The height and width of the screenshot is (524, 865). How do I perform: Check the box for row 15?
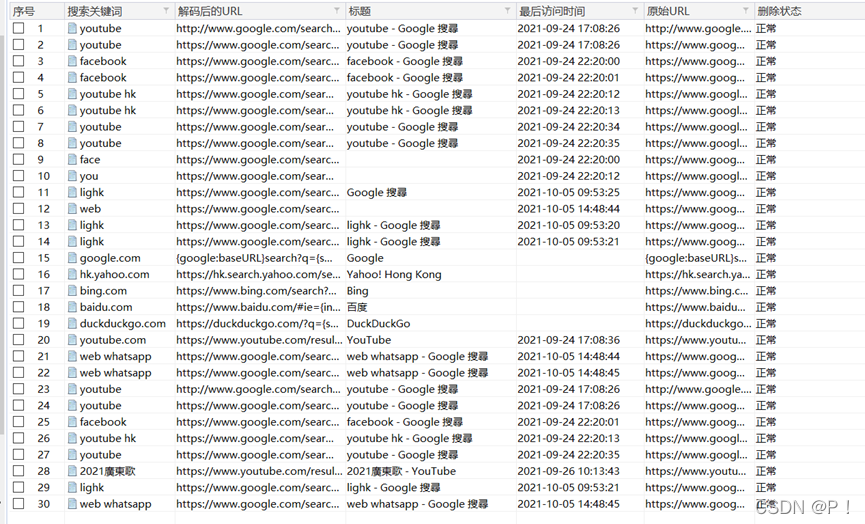pos(19,258)
